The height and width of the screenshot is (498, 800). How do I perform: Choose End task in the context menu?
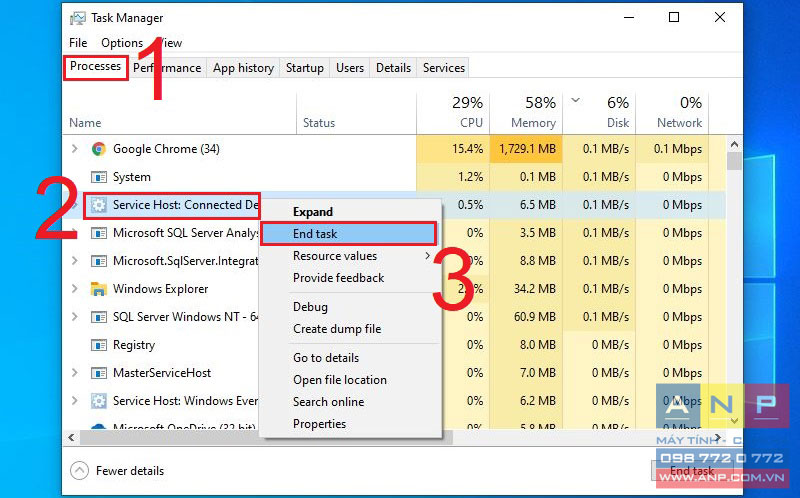click(349, 234)
